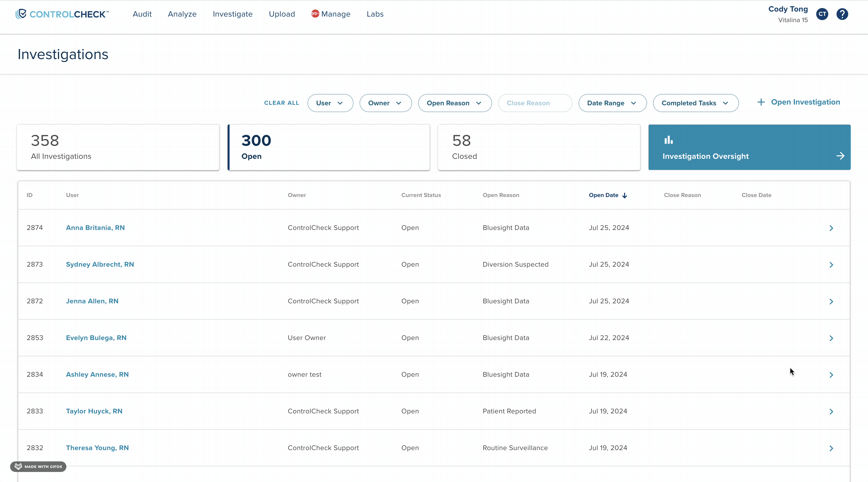Open Evelyn Bulega, RN user link
Image resolution: width=868 pixels, height=482 pixels.
tap(96, 338)
